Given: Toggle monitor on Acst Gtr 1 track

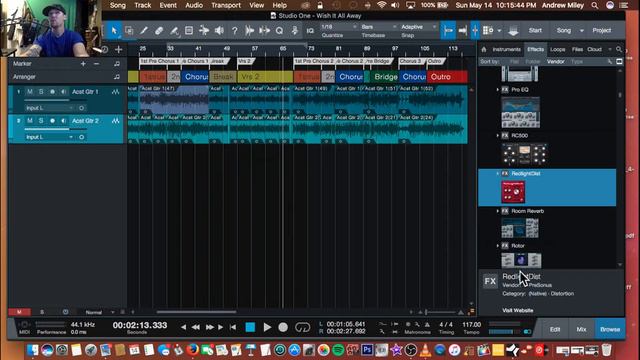Looking at the screenshot, I should click(63, 92).
